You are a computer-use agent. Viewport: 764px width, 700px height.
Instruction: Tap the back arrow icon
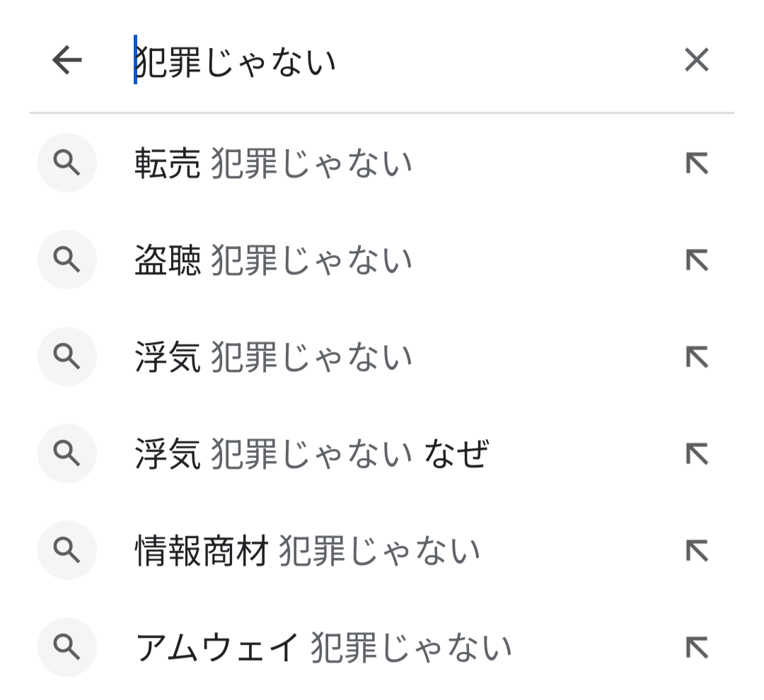tap(67, 61)
